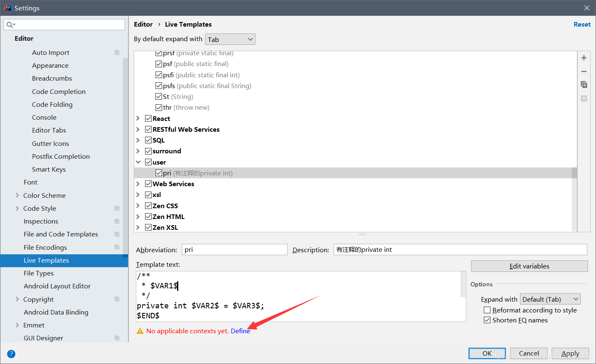This screenshot has height=364, width=596.
Task: Click the warning icon before No applicable contexts
Action: [140, 331]
